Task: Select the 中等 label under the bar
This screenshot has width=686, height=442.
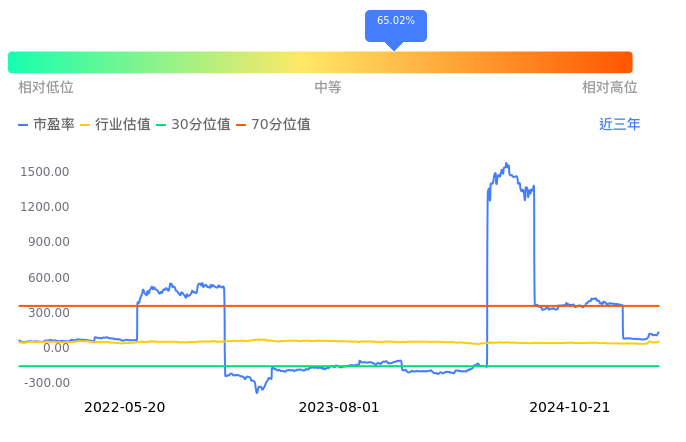Action: [328, 88]
